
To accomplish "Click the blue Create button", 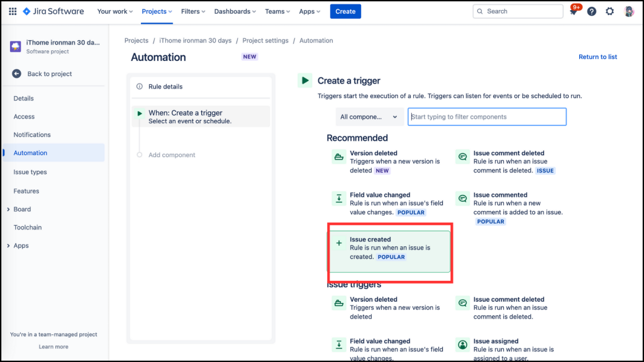I will (345, 11).
